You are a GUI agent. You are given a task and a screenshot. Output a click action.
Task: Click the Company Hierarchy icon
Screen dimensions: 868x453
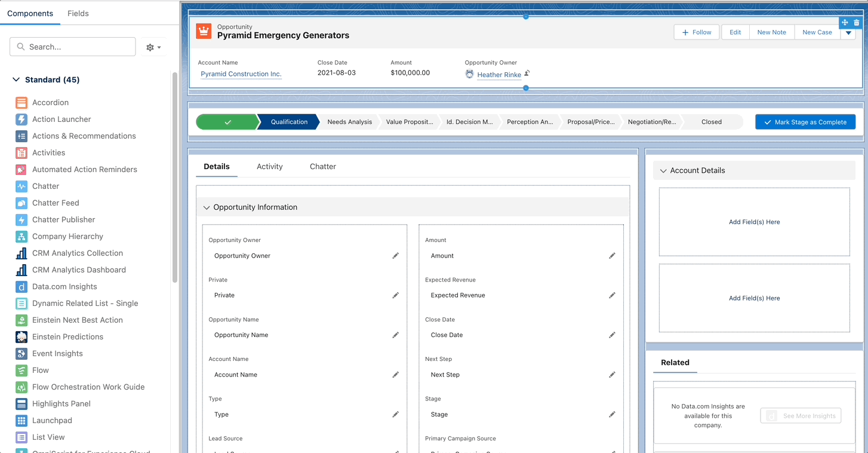pyautogui.click(x=21, y=237)
